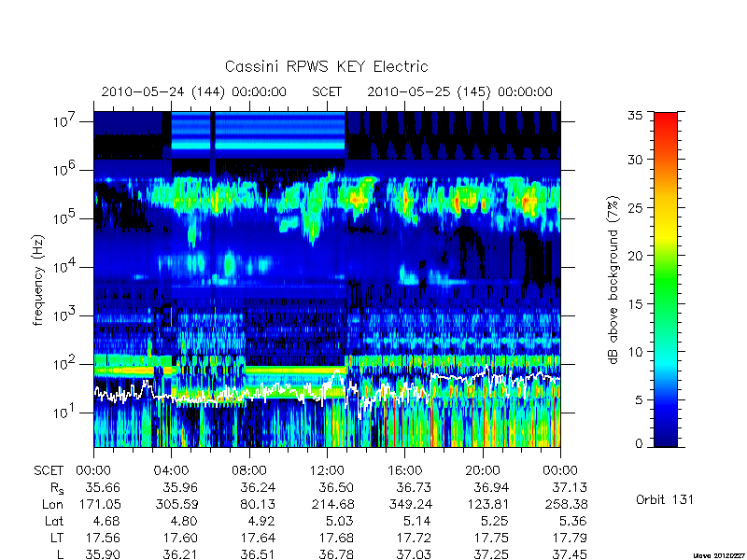
Task: Click the 'Rs' row header
Action: click(x=57, y=488)
